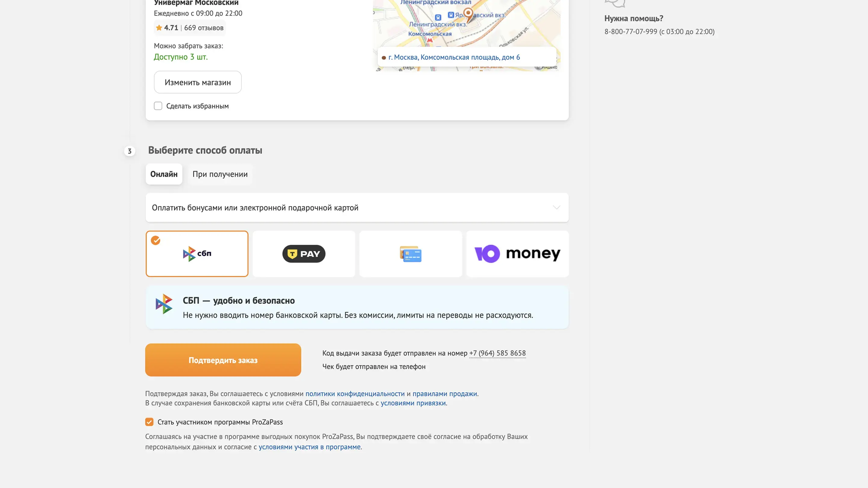Check the 'Сделать избранным' checkbox
Viewport: 868px width, 488px height.
(158, 106)
